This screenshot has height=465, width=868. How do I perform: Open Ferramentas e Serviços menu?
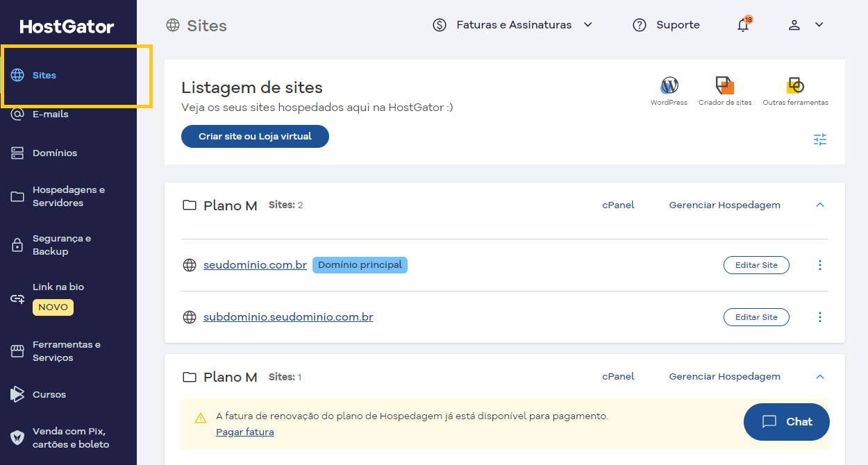click(x=68, y=351)
